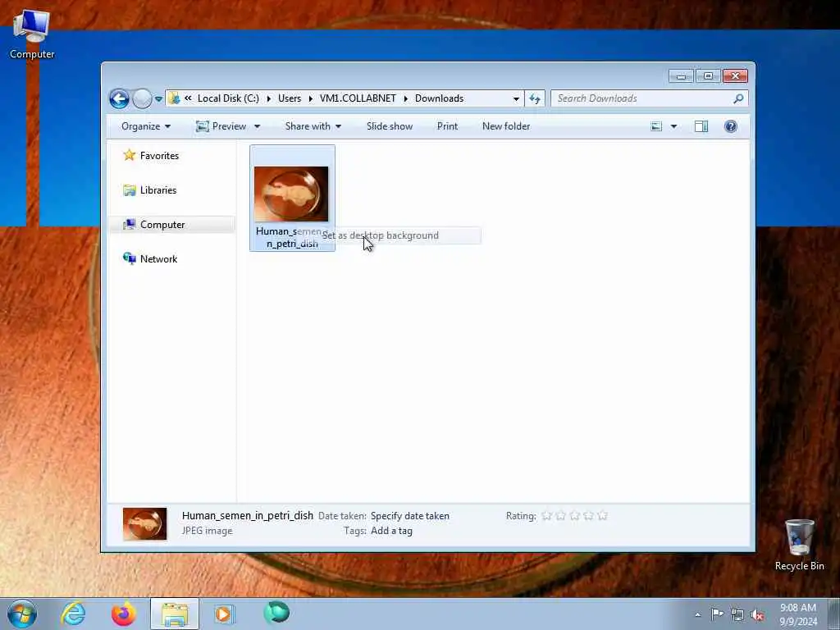The width and height of the screenshot is (840, 630).
Task: Change view using the view icon
Action: click(x=656, y=126)
